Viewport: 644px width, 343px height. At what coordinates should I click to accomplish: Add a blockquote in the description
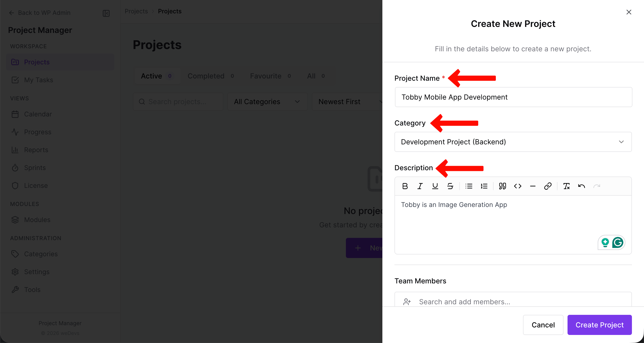(x=502, y=186)
